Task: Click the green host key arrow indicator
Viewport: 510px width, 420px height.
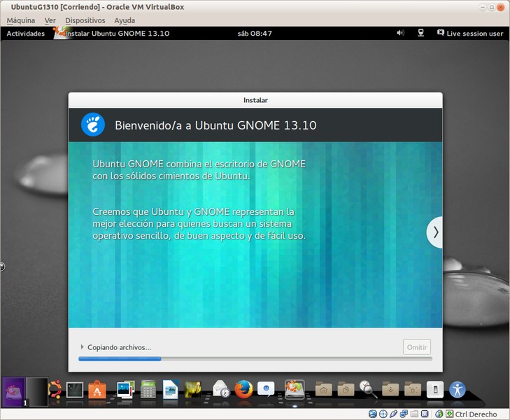Action: (450, 414)
